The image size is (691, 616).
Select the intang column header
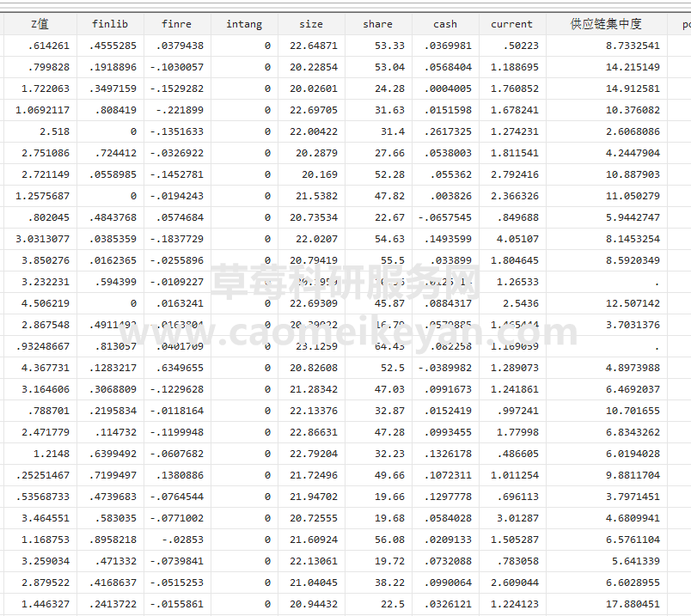pyautogui.click(x=244, y=24)
